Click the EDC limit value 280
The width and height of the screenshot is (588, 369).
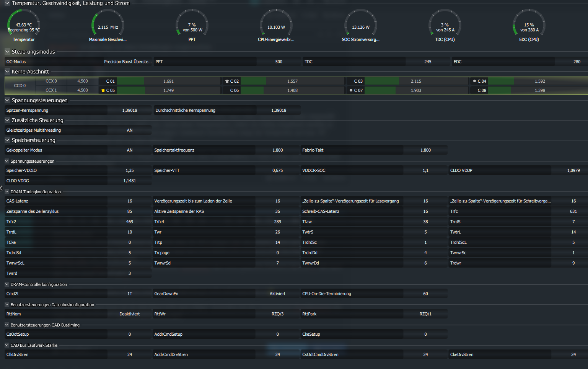click(x=571, y=62)
